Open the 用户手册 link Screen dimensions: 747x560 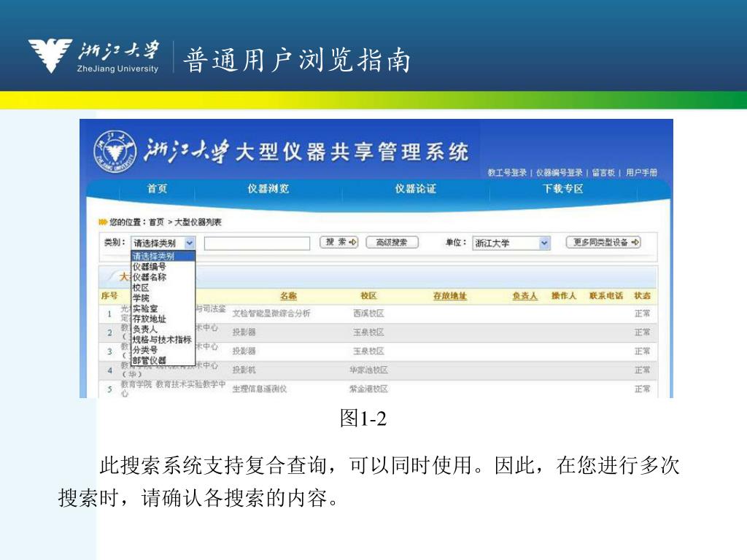641,172
